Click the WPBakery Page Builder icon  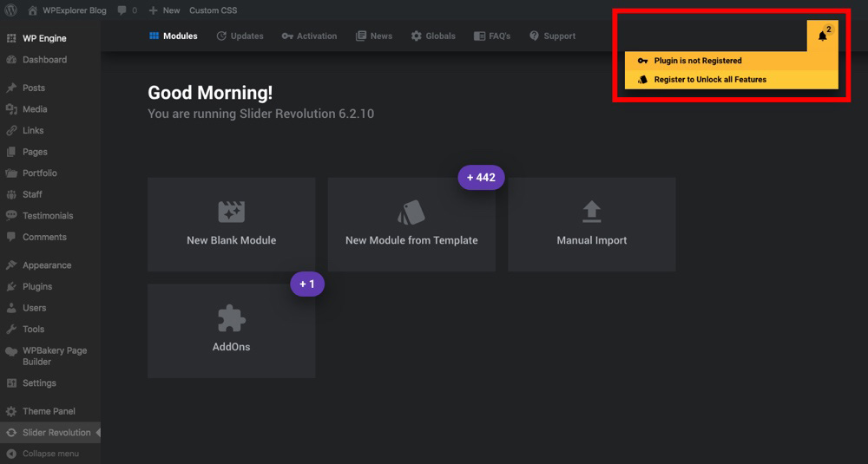pyautogui.click(x=11, y=351)
